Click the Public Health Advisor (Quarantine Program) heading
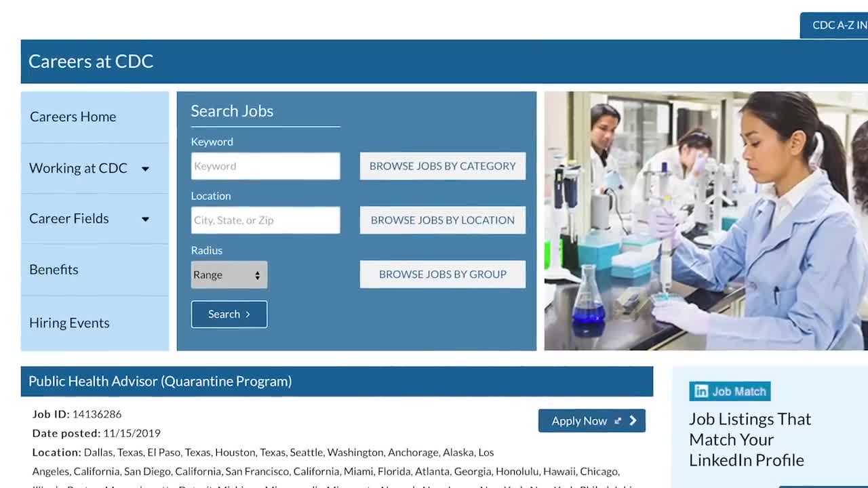The height and width of the screenshot is (488, 868). (x=160, y=381)
